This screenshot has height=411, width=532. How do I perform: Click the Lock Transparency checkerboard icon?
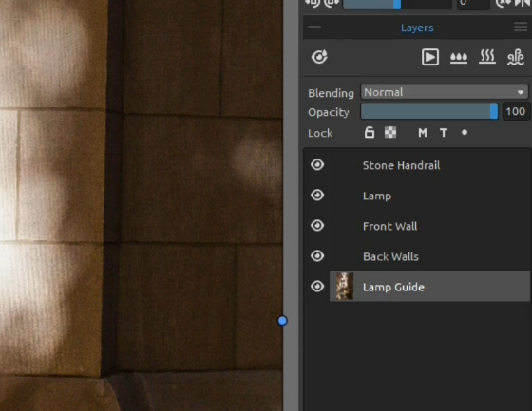click(390, 132)
